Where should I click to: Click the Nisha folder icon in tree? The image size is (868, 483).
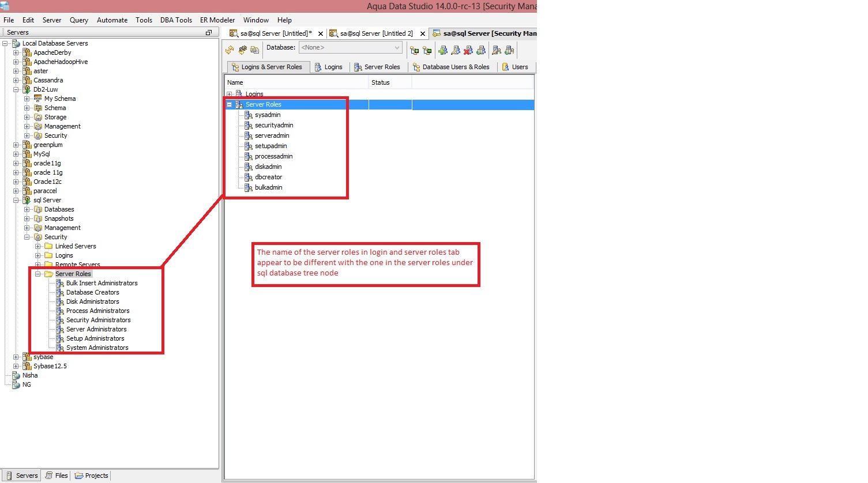[16, 375]
